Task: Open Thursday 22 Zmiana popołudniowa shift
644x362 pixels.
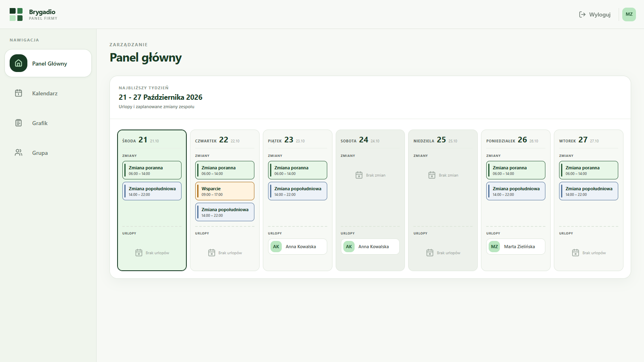Action: click(225, 212)
